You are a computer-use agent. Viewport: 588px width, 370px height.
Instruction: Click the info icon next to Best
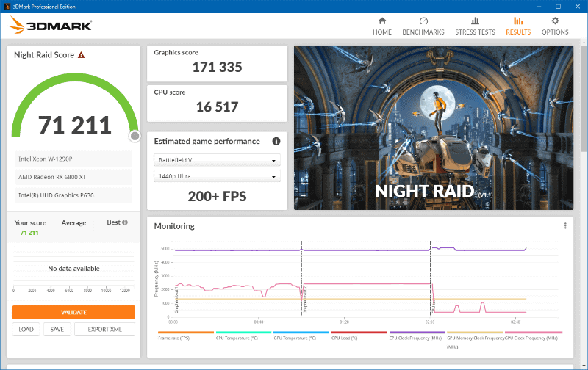tap(125, 222)
